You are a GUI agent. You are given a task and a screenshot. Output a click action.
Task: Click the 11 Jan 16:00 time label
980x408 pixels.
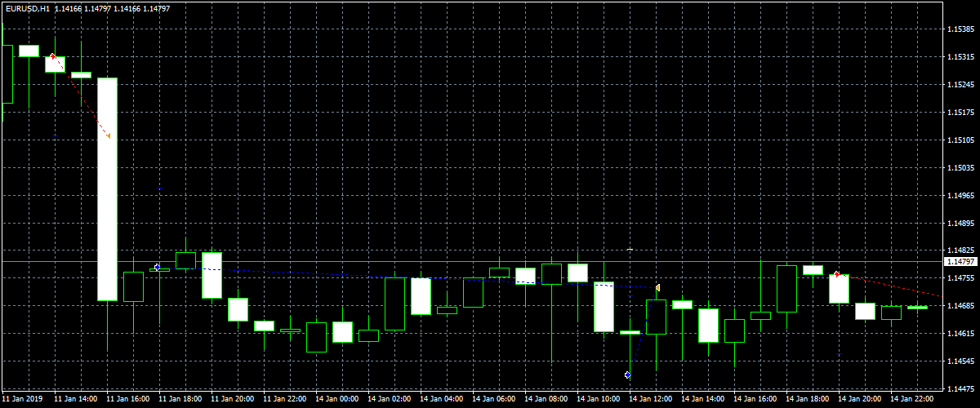[x=128, y=400]
